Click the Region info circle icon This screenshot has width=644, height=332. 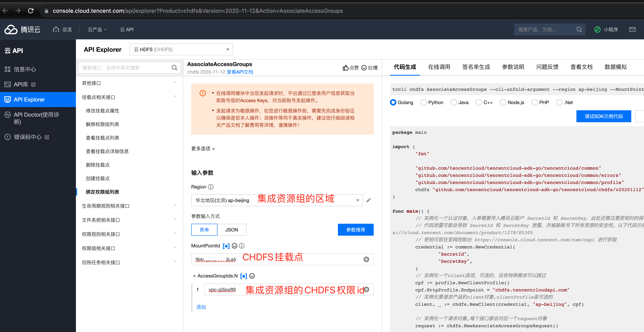tap(211, 187)
